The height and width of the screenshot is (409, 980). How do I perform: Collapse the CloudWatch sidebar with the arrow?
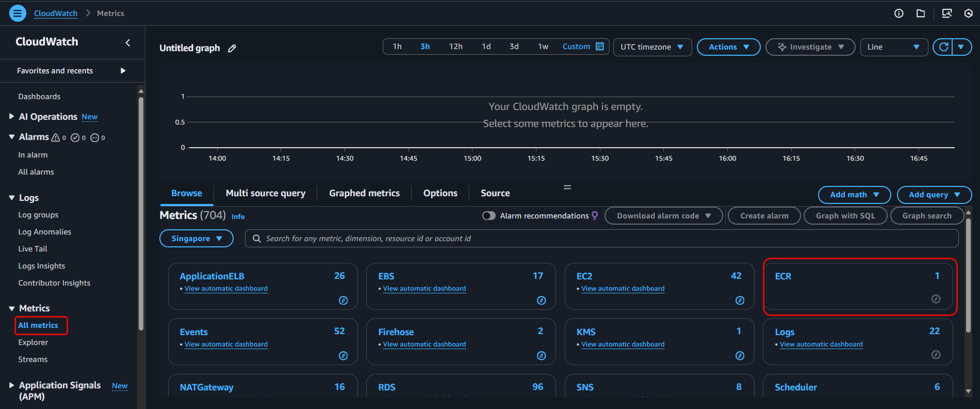tap(128, 42)
